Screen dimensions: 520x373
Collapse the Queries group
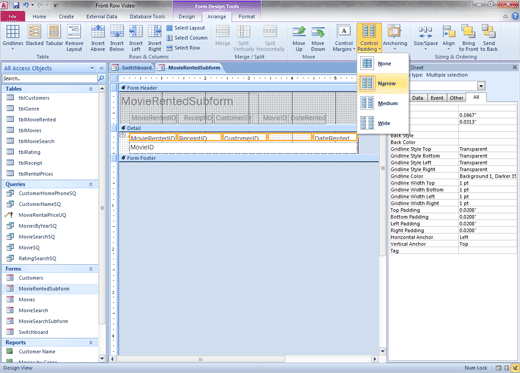click(91, 184)
